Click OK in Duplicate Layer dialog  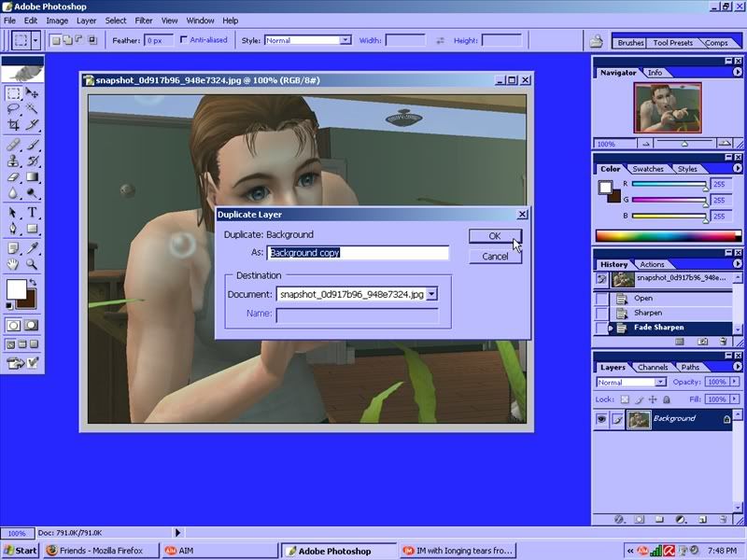[495, 236]
